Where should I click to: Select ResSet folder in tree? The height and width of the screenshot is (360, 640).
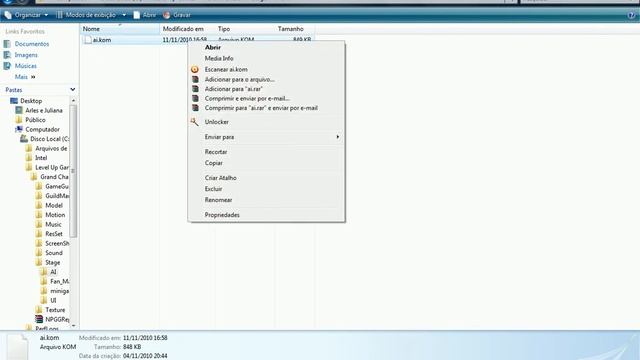[x=54, y=234]
